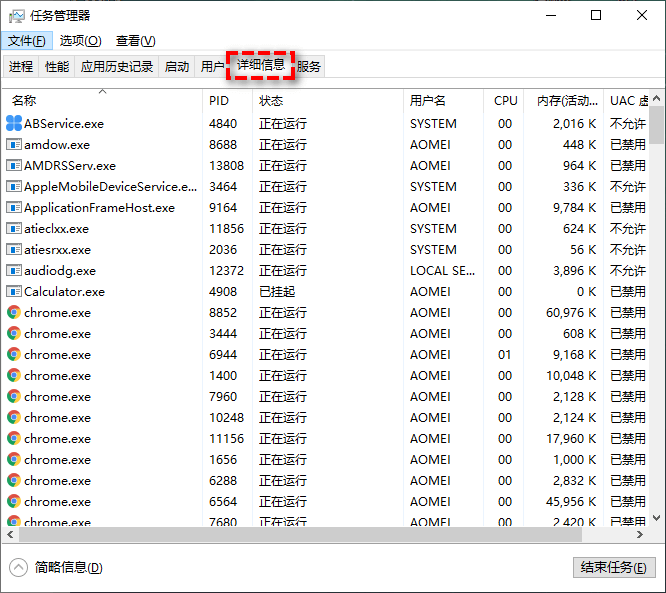This screenshot has height=593, width=666.
Task: Click the ABService.exe process icon
Action: [x=14, y=124]
